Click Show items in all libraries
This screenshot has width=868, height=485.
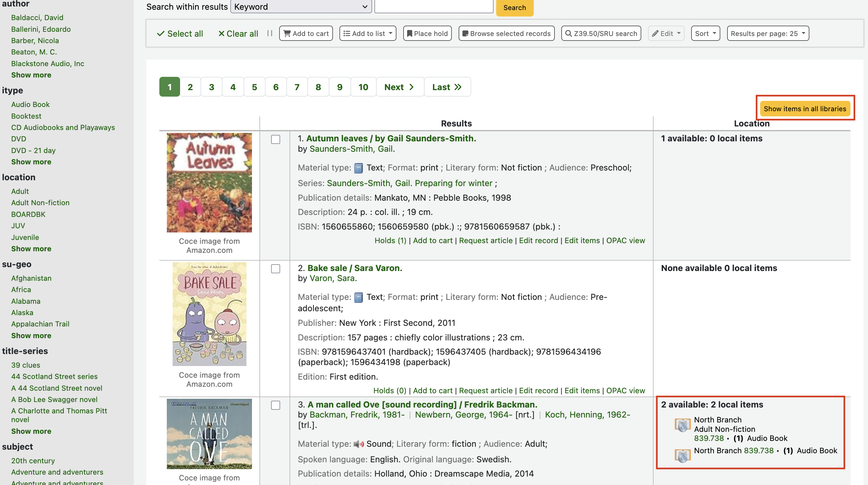(x=805, y=109)
